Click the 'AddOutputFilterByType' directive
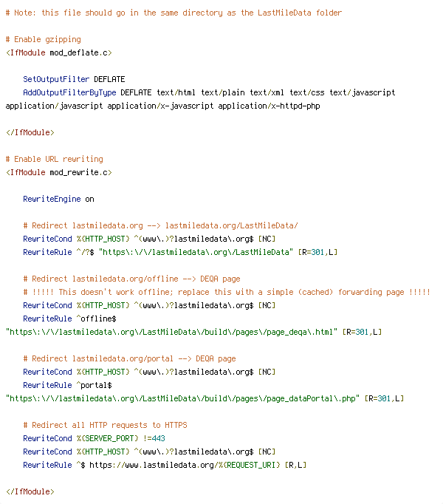This screenshot has height=504, width=443. pos(69,92)
